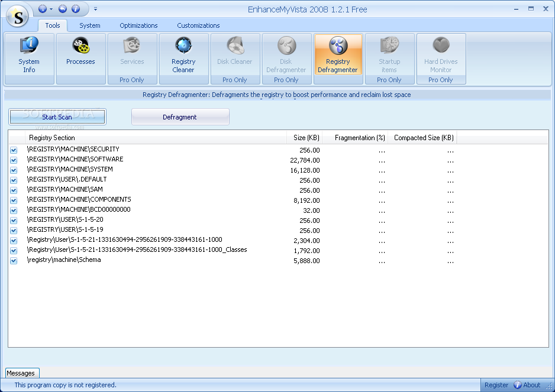Sort by Size (KB) column header
Image resolution: width=555 pixels, height=392 pixels.
coord(304,138)
